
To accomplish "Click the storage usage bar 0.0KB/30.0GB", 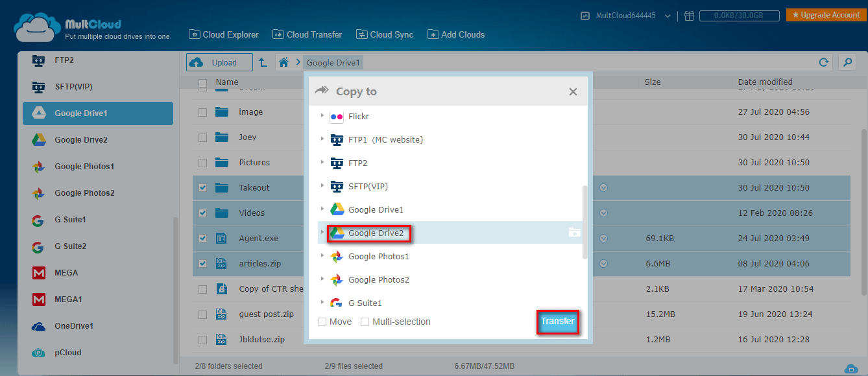I will click(x=738, y=16).
